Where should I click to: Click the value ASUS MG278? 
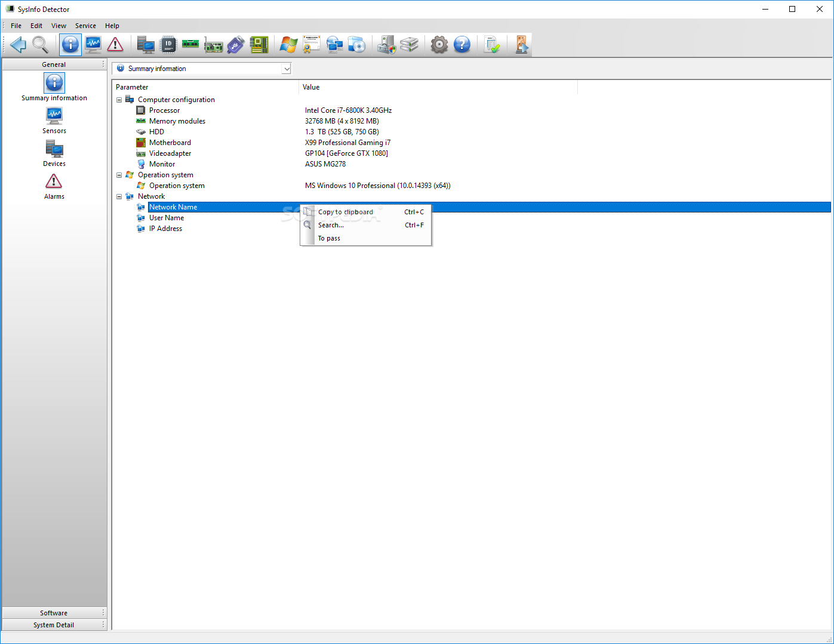325,164
